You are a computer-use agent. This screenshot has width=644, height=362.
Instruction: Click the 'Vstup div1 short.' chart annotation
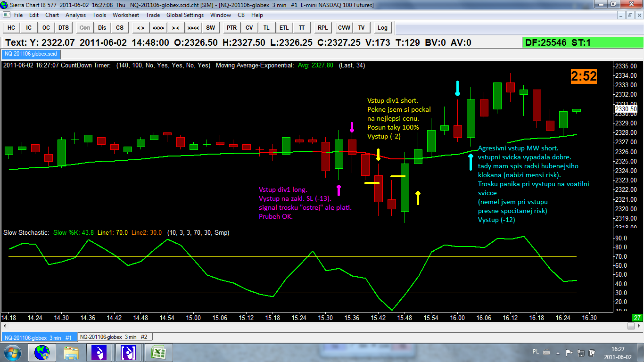[x=393, y=100]
